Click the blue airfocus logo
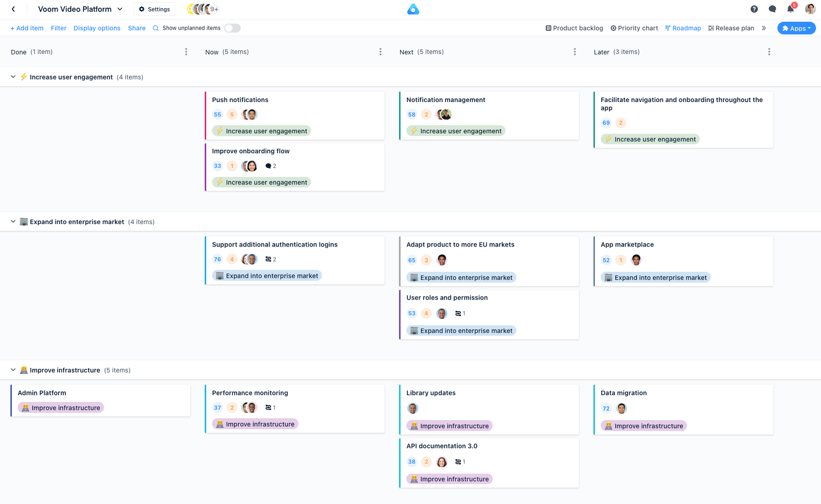 413,9
